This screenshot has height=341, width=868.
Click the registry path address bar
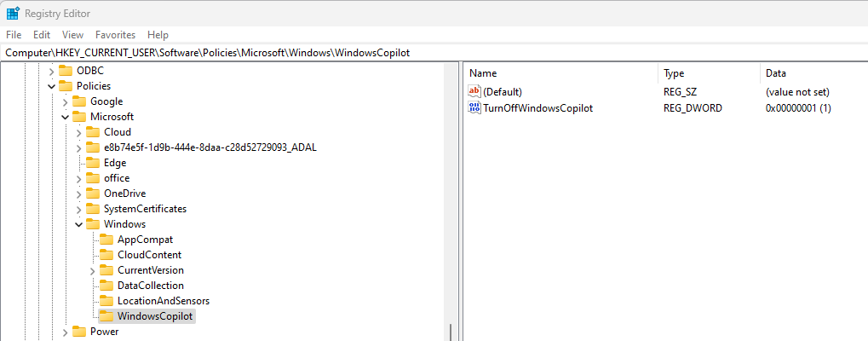(x=434, y=53)
